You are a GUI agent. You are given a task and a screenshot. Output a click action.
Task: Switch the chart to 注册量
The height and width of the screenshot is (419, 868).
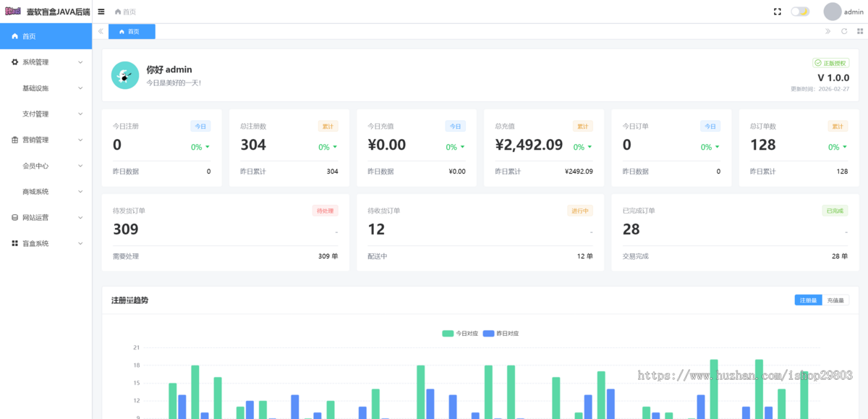pyautogui.click(x=808, y=300)
